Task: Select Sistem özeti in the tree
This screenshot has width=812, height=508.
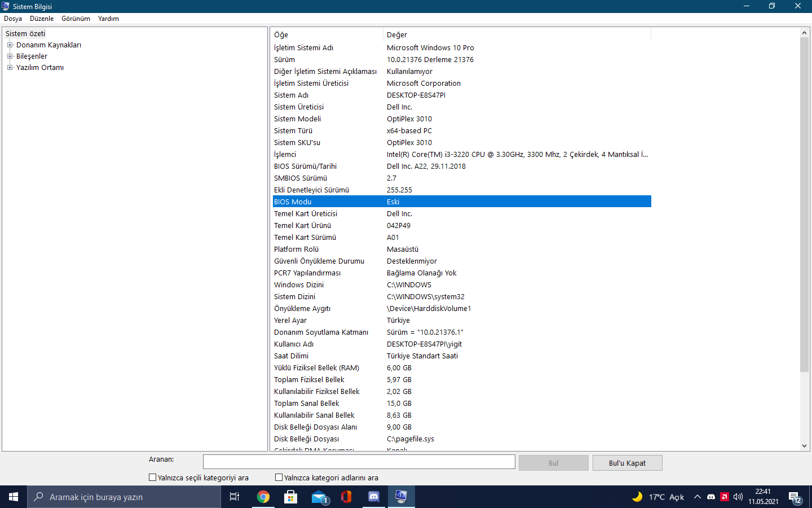Action: [x=25, y=34]
